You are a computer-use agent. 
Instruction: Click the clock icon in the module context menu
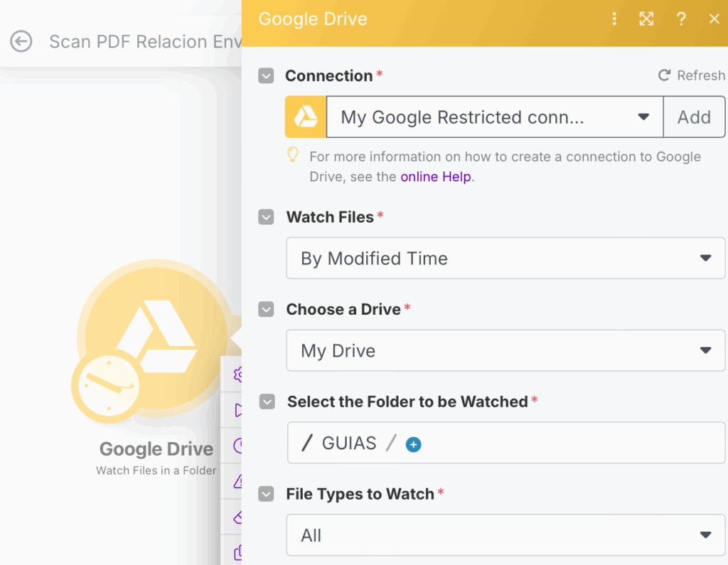[x=237, y=446]
